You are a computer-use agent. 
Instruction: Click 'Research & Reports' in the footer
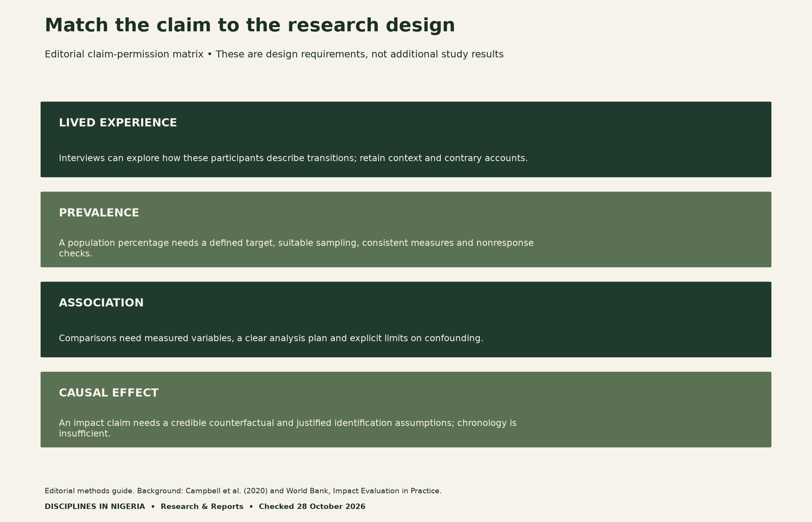pos(202,507)
